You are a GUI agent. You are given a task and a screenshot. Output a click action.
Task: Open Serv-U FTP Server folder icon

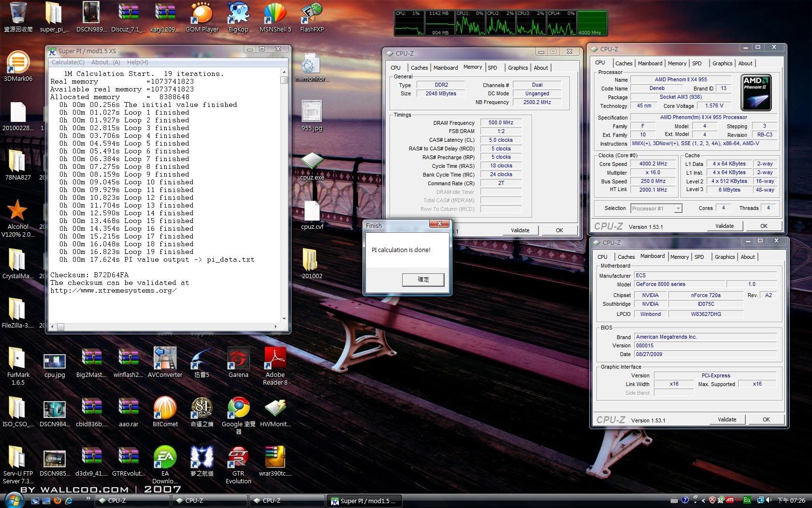(x=18, y=465)
